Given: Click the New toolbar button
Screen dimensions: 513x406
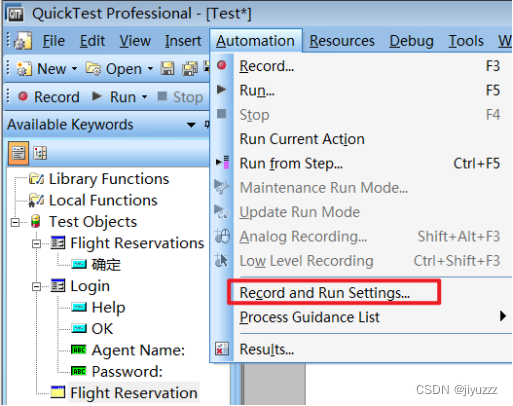Looking at the screenshot, I should point(42,69).
